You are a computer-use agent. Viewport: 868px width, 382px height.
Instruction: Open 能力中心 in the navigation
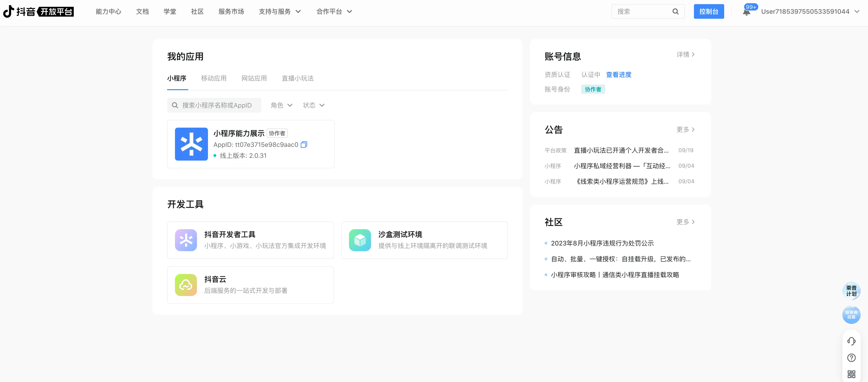pyautogui.click(x=109, y=11)
